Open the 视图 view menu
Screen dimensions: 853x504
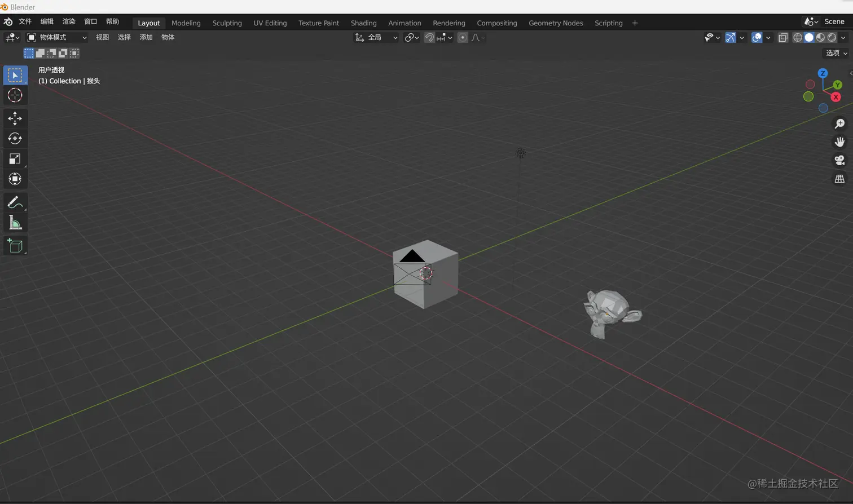[102, 38]
